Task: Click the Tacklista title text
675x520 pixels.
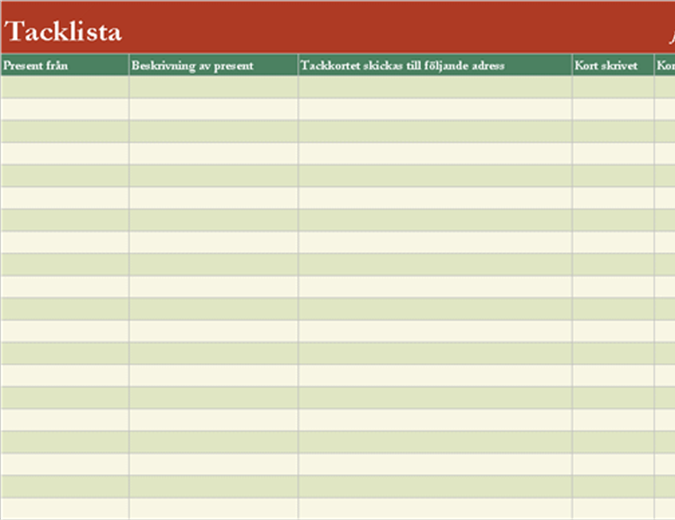Action: click(63, 32)
